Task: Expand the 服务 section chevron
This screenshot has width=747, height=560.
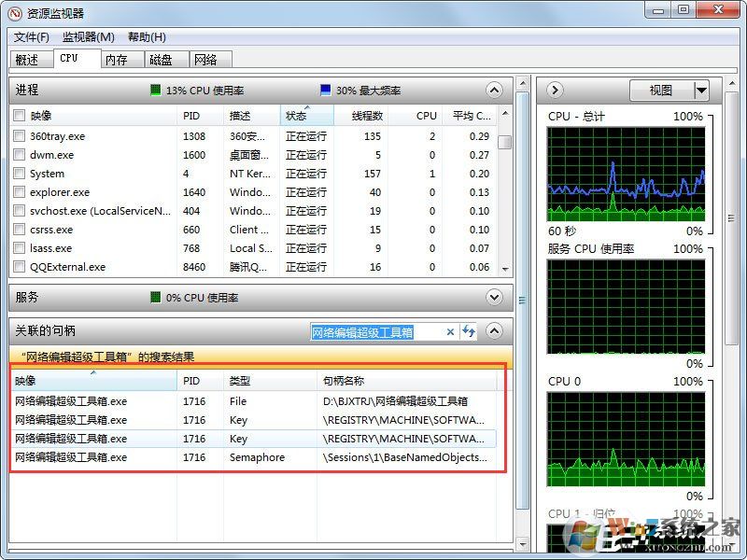Action: [x=494, y=297]
